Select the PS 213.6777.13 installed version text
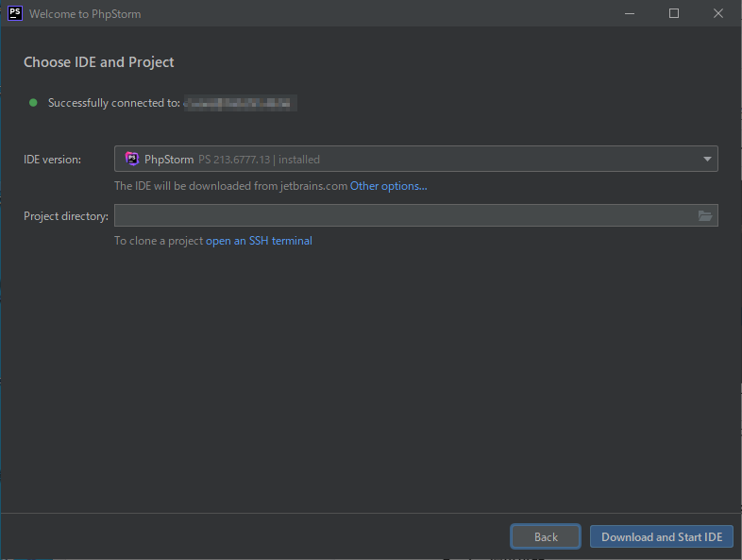 coord(259,160)
